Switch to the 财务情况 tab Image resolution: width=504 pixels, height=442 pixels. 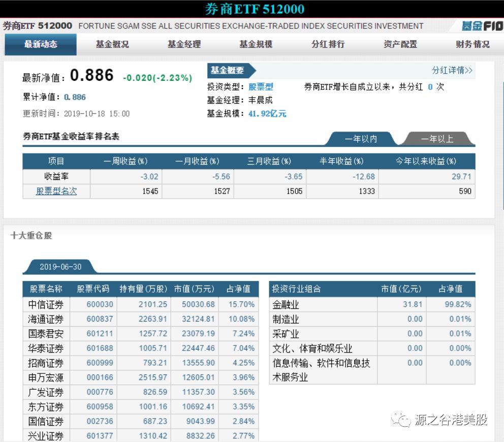coord(472,44)
